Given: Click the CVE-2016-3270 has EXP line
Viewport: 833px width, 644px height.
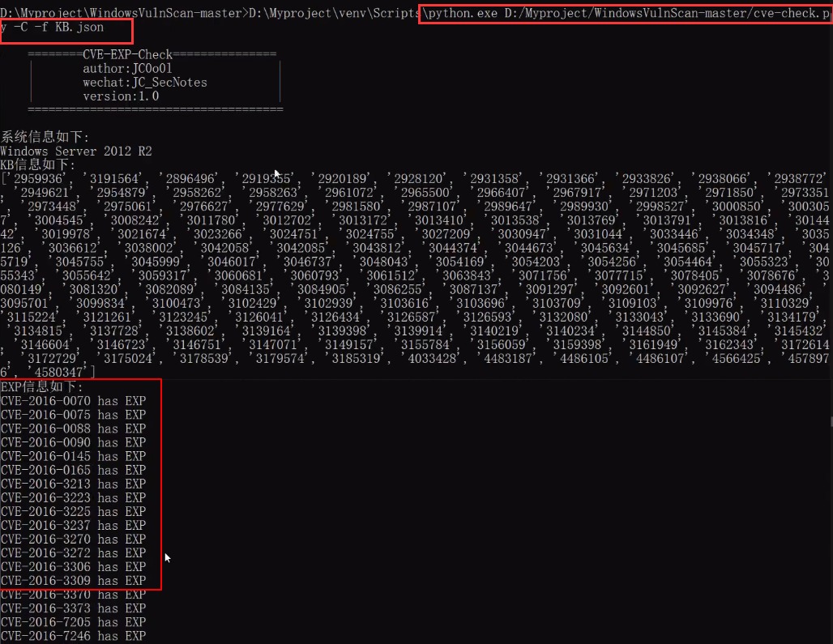Looking at the screenshot, I should (73, 539).
